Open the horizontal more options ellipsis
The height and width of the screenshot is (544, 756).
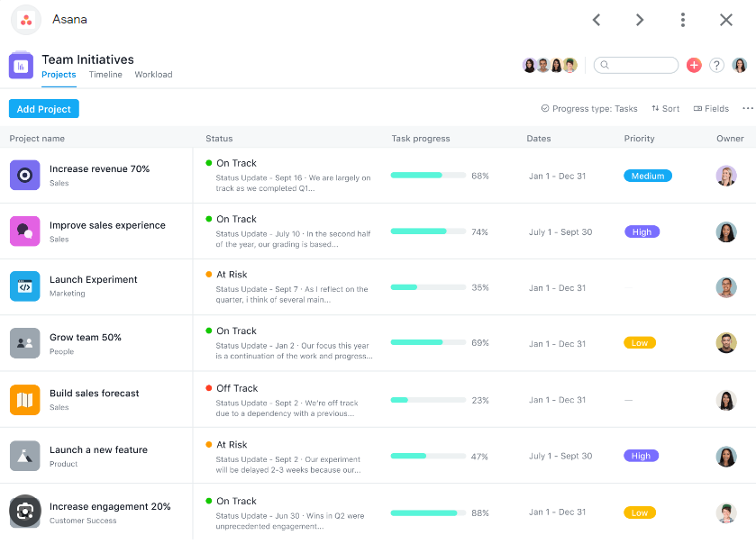pyautogui.click(x=747, y=108)
